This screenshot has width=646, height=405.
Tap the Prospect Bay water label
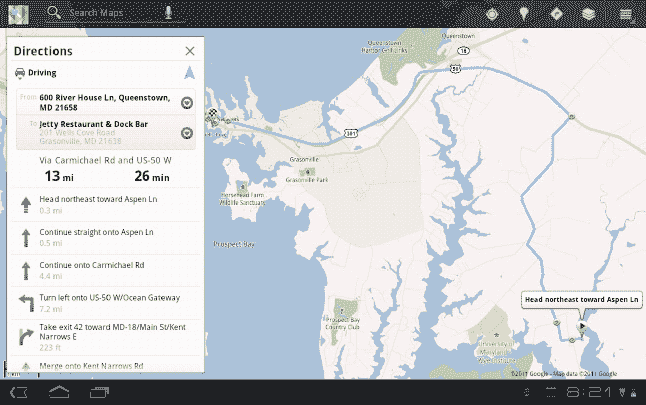[x=234, y=244]
